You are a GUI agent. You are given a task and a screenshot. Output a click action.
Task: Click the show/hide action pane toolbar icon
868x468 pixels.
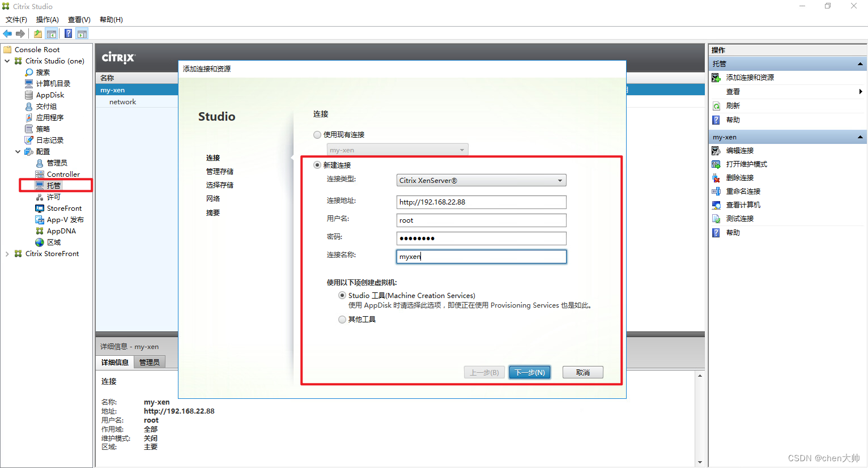[x=82, y=34]
